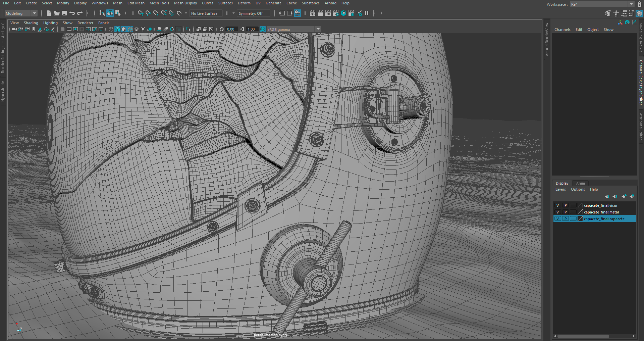Click the IPR render icon

(328, 13)
